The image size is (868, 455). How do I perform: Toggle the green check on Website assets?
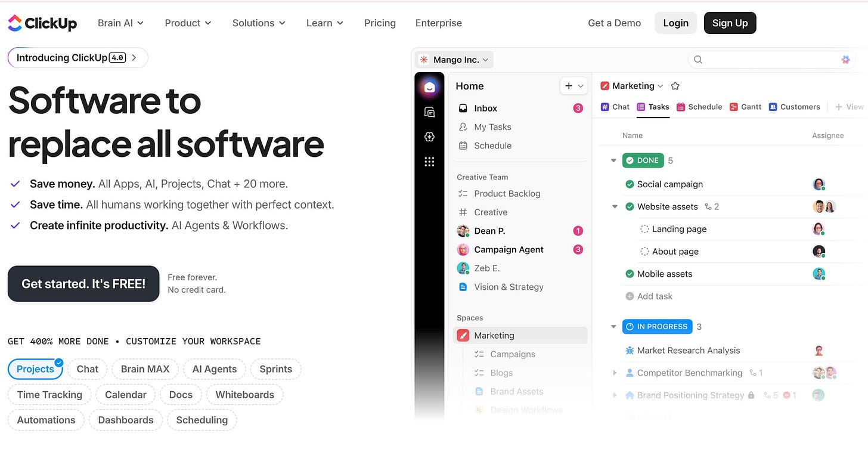coord(630,207)
